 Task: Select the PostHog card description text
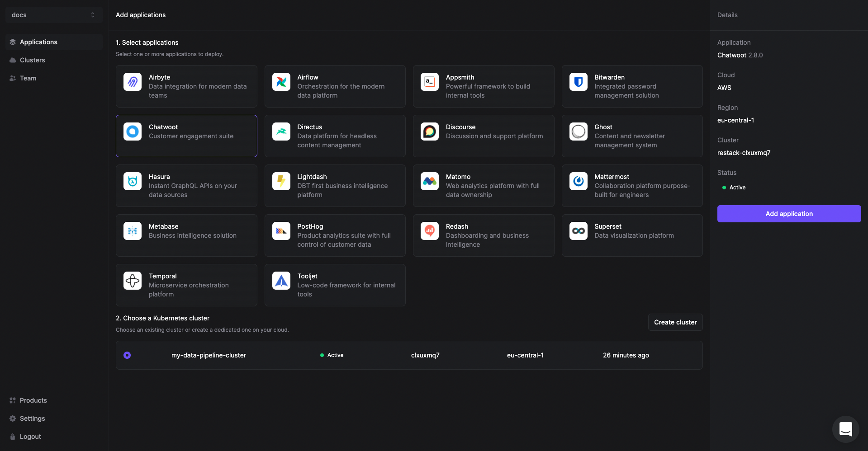coord(344,240)
